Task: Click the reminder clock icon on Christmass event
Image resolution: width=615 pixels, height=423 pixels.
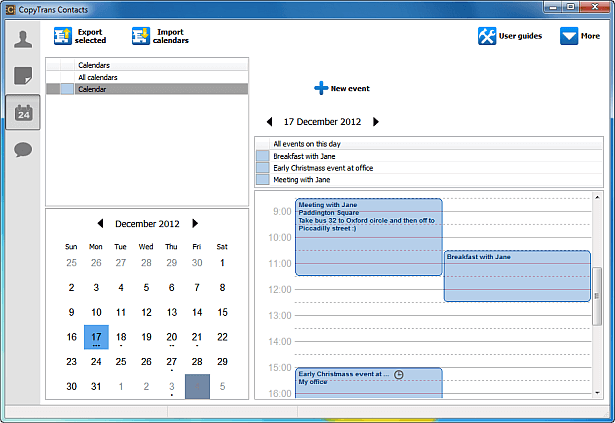Action: (398, 375)
